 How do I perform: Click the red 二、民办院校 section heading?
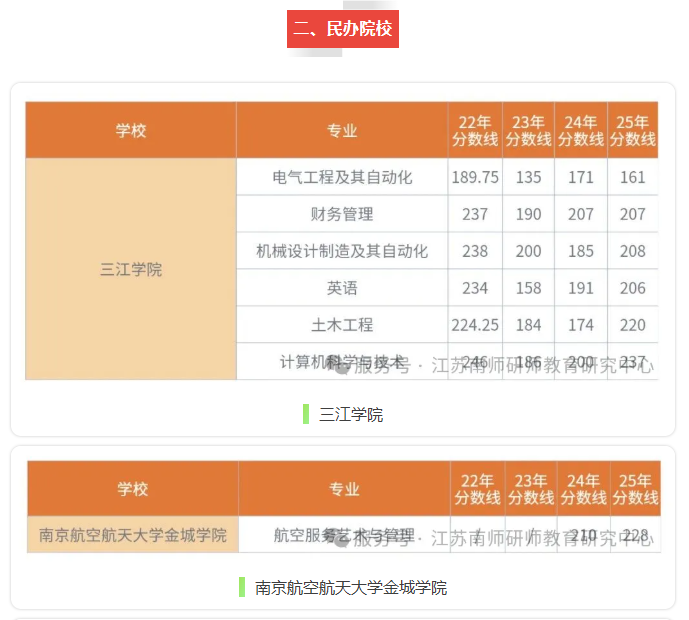point(343,29)
